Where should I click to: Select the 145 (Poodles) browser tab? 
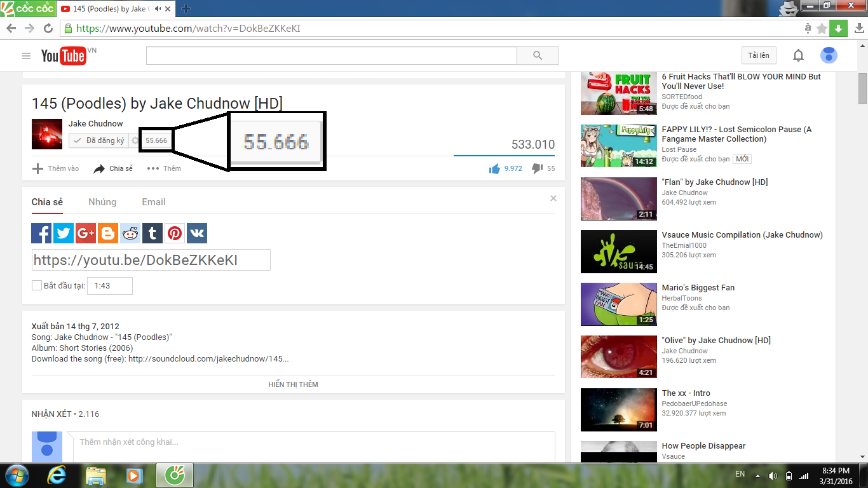tap(114, 9)
